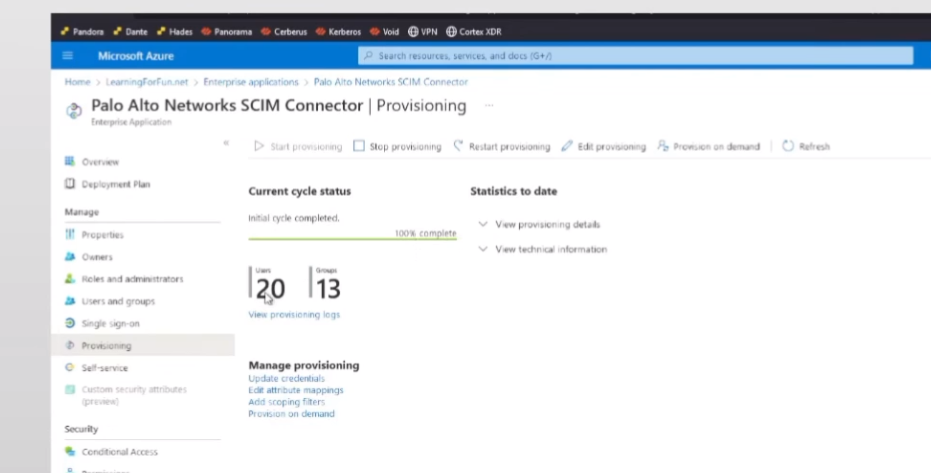Open Owners under Manage

click(97, 256)
